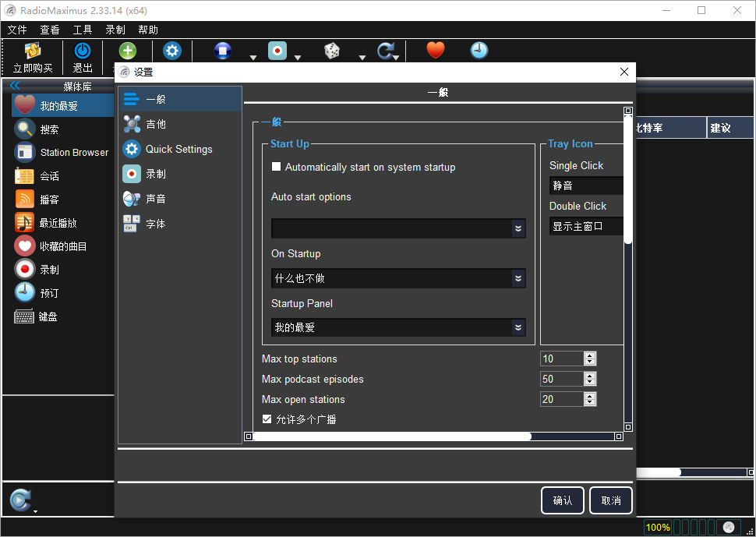This screenshot has height=537, width=756.
Task: Open 键盘 keyboard in the sidebar
Action: pyautogui.click(x=63, y=316)
